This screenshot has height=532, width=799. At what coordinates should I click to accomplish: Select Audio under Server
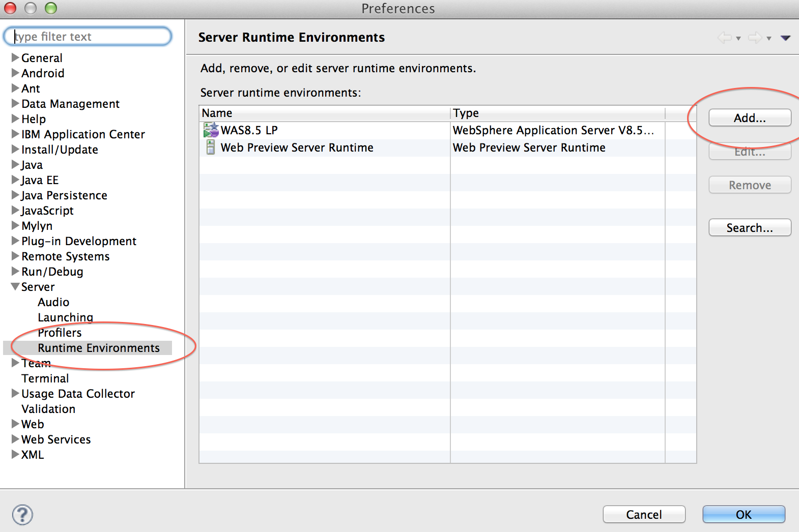(53, 302)
